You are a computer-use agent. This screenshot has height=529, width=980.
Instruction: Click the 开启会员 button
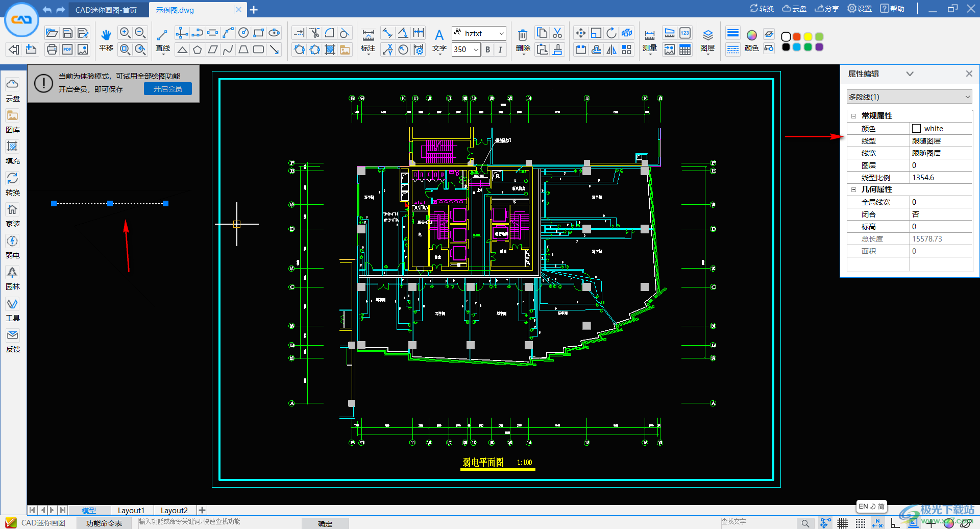coord(168,88)
